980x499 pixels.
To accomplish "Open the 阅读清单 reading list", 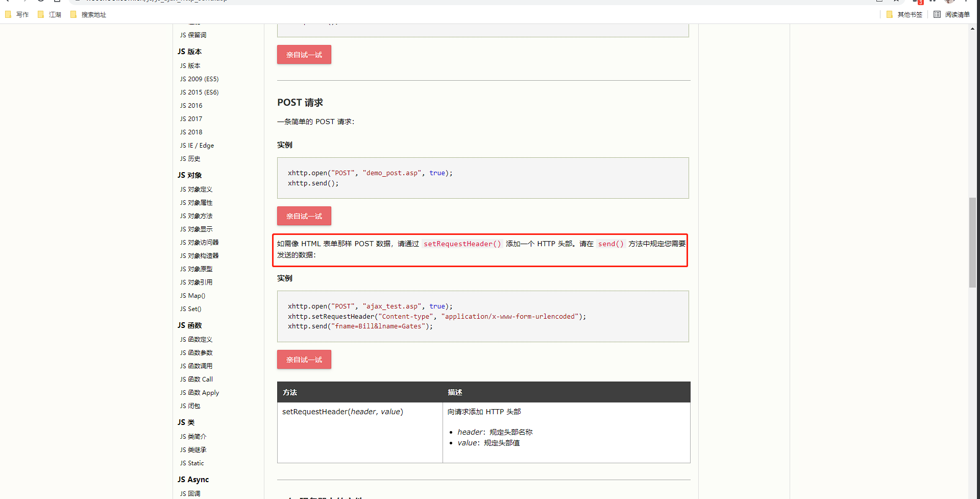I will (952, 15).
